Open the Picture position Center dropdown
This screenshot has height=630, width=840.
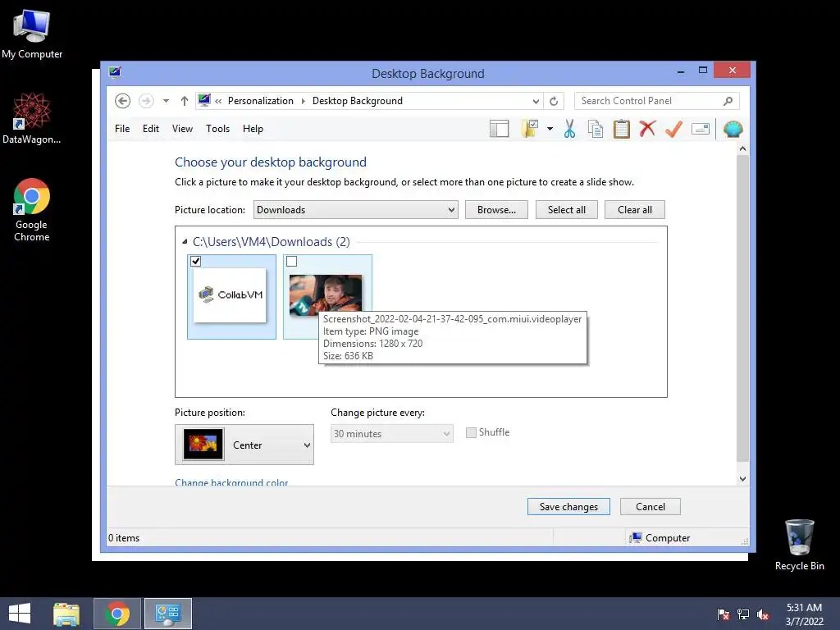click(x=244, y=445)
